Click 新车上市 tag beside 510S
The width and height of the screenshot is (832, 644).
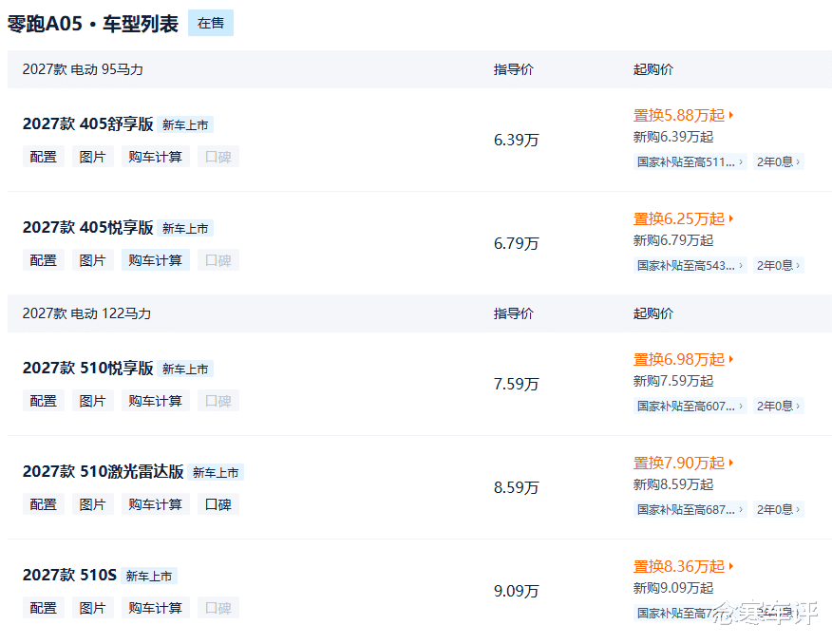pos(149,576)
